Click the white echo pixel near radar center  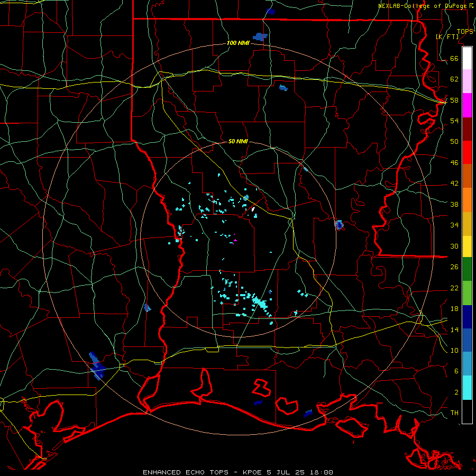(x=253, y=209)
